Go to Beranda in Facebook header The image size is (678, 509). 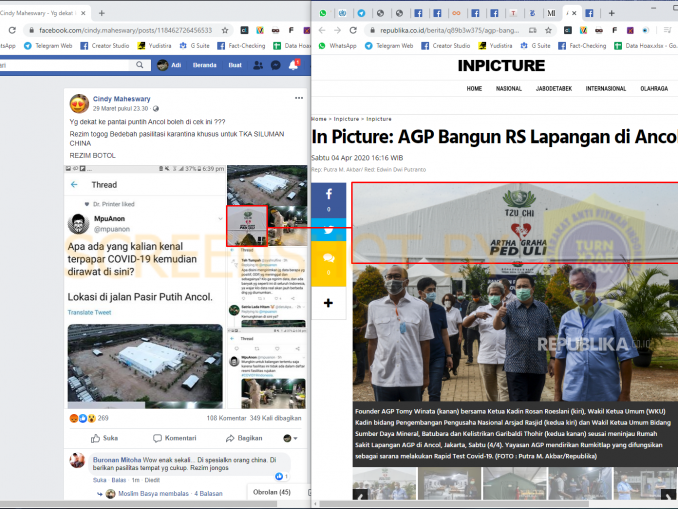205,65
